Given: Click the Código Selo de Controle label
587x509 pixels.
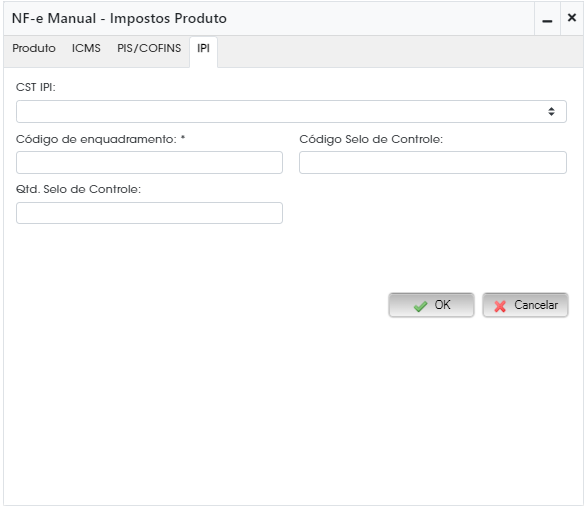Looking at the screenshot, I should 371,139.
